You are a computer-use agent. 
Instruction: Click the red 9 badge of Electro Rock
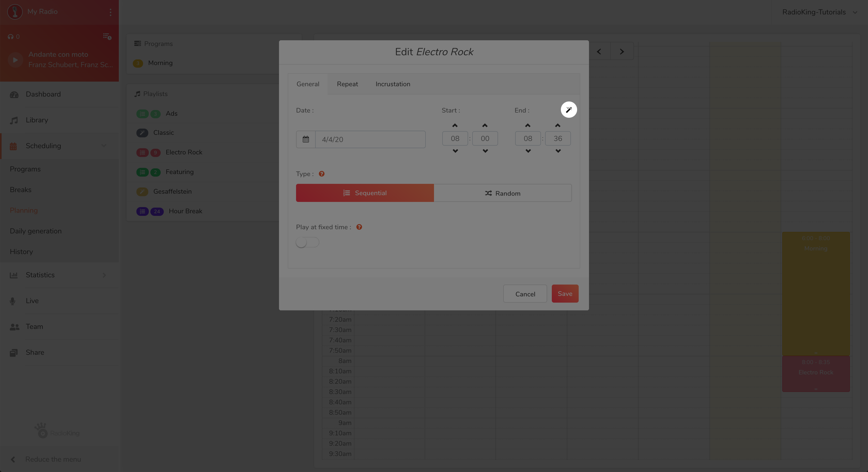(155, 152)
